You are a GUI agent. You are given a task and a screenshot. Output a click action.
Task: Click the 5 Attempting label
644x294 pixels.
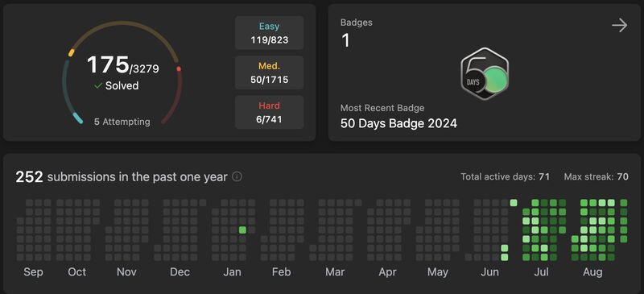tap(122, 122)
